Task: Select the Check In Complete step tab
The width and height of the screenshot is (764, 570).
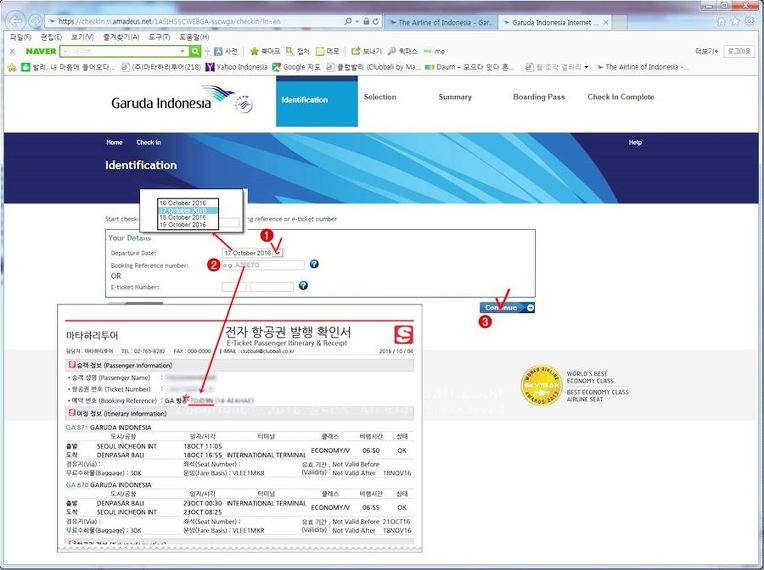Action: (621, 97)
